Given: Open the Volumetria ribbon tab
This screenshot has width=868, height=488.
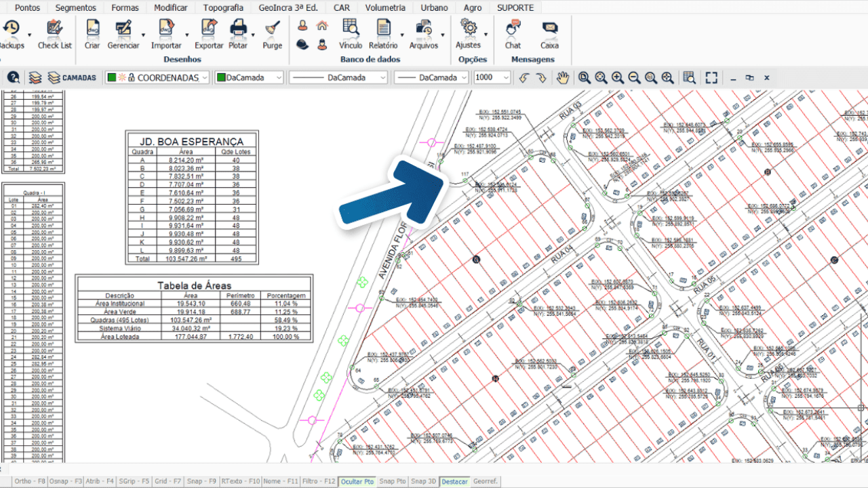Looking at the screenshot, I should coord(385,7).
